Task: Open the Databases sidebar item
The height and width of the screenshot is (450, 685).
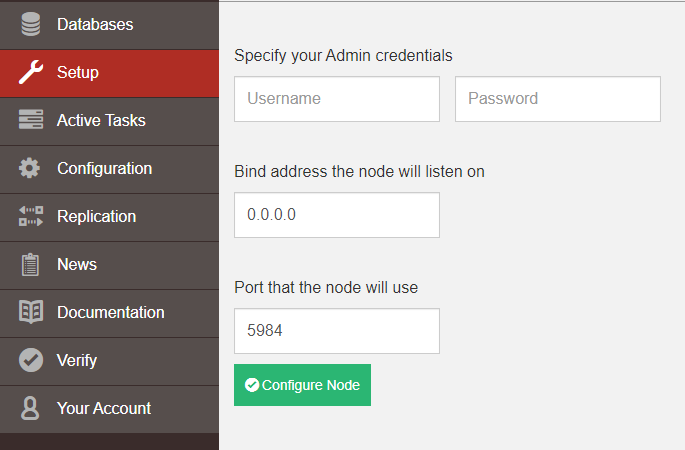Action: pyautogui.click(x=95, y=24)
